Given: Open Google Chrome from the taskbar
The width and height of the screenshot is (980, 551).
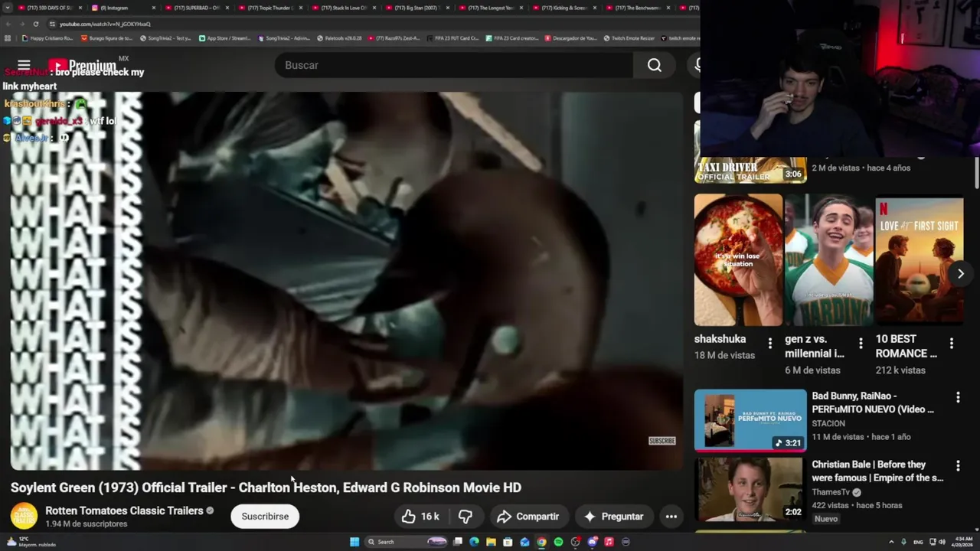Looking at the screenshot, I should [x=541, y=542].
